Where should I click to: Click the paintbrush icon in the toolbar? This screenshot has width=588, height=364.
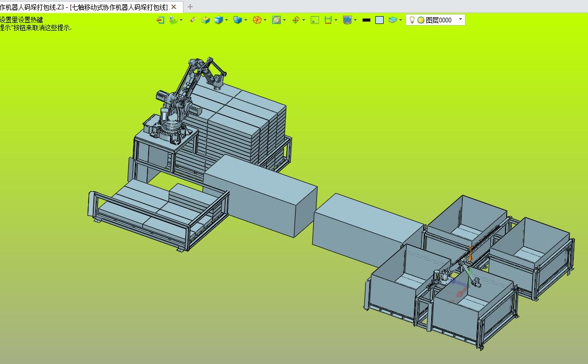[x=193, y=20]
